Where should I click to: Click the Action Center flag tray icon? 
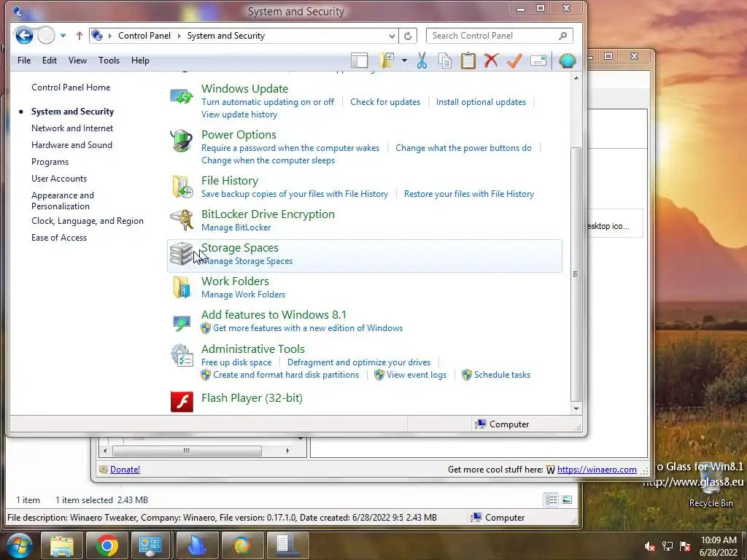click(685, 546)
